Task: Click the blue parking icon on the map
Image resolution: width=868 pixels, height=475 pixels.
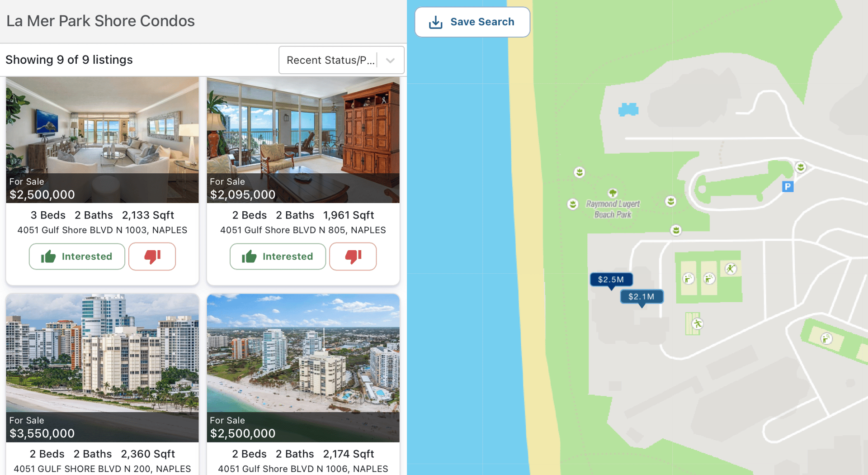Action: (x=788, y=186)
